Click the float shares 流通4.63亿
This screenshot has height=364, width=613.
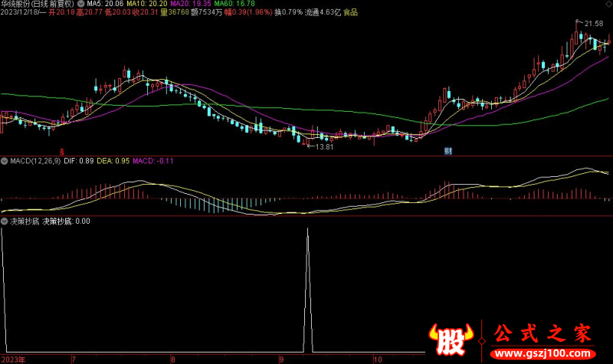coord(323,12)
